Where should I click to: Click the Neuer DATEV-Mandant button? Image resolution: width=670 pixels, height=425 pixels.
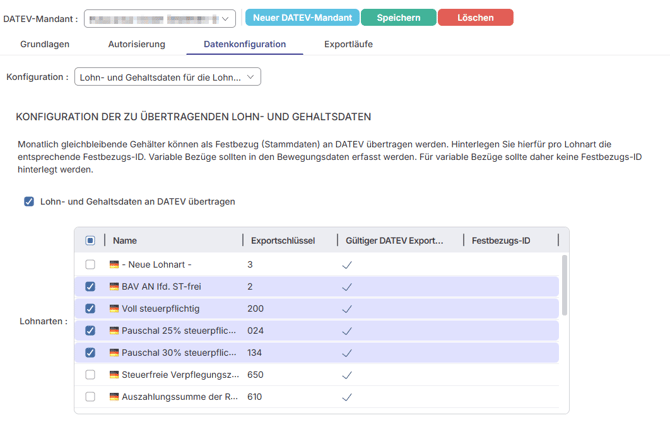click(x=302, y=18)
